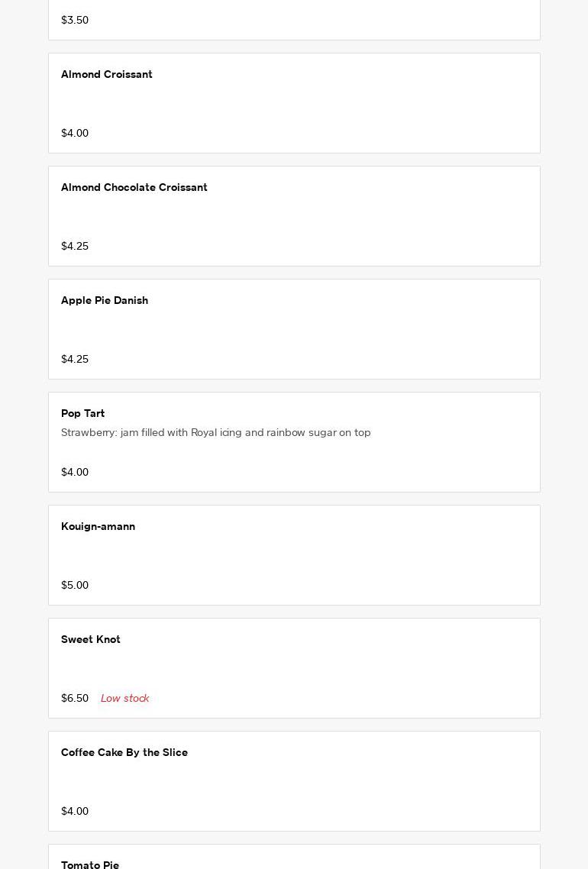Select the Almond Chocolate Croissant title
The image size is (588, 869).
(x=134, y=188)
